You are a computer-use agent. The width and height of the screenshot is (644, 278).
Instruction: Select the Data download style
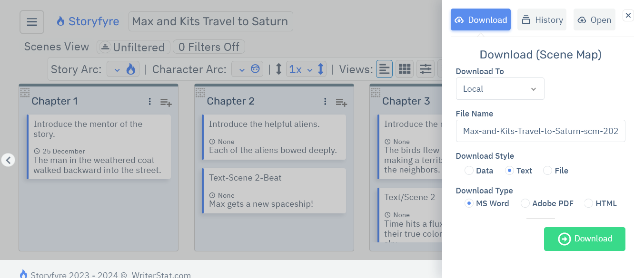[469, 171]
